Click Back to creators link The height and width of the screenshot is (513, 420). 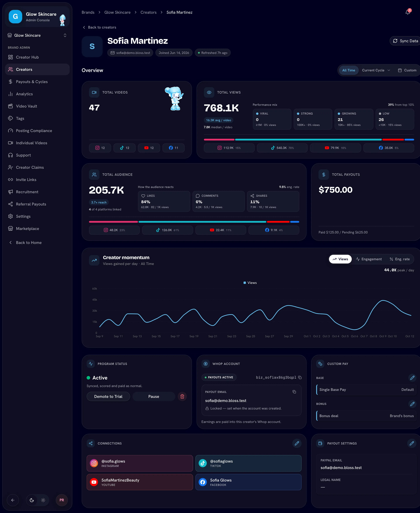[99, 27]
